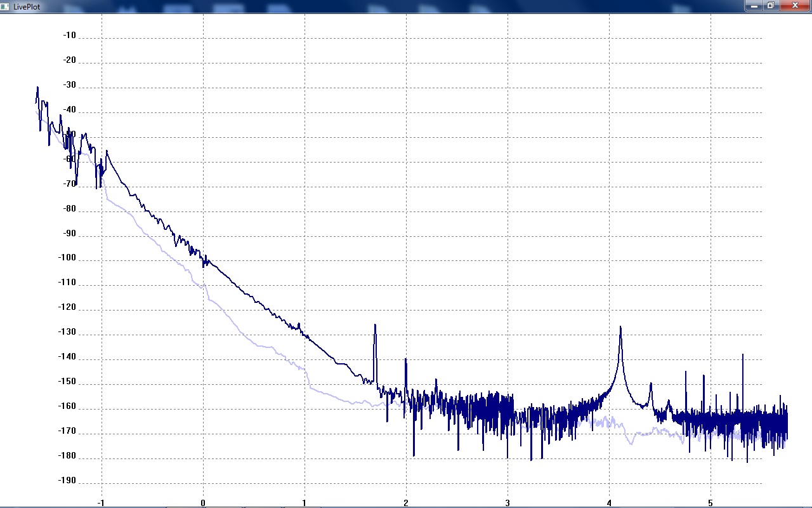The height and width of the screenshot is (508, 812).
Task: Click the -10 y-axis label
Action: point(69,36)
